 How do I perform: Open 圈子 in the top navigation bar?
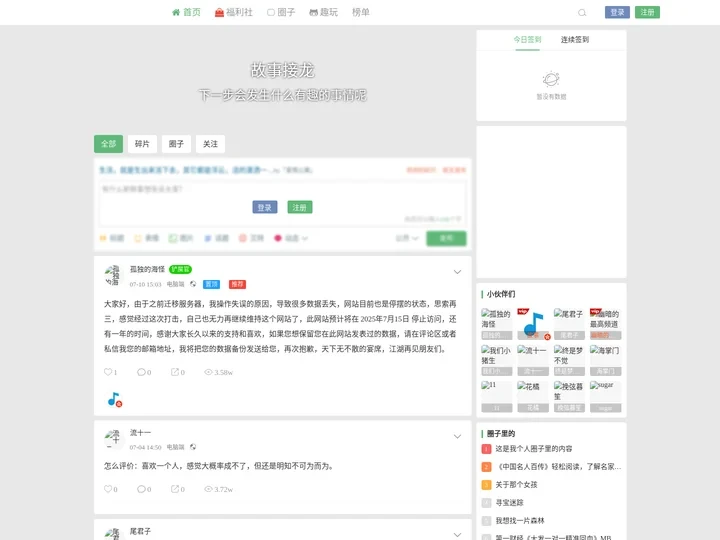click(x=281, y=12)
